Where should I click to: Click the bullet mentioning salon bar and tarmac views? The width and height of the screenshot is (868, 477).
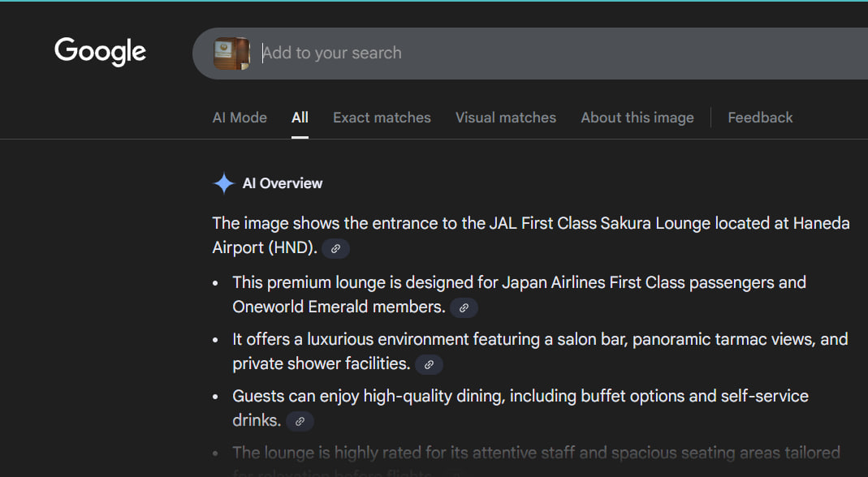pos(539,340)
